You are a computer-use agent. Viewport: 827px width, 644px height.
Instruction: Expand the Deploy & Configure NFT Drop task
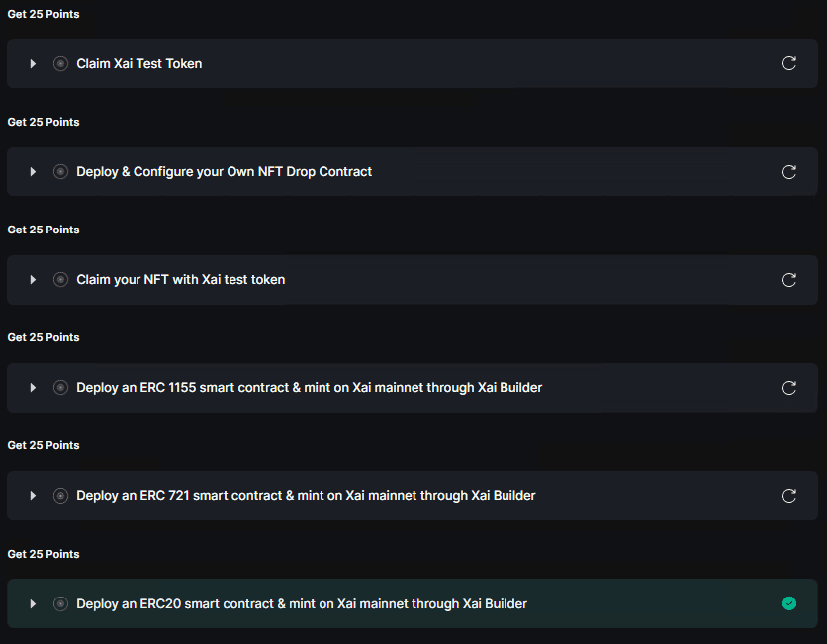point(33,172)
